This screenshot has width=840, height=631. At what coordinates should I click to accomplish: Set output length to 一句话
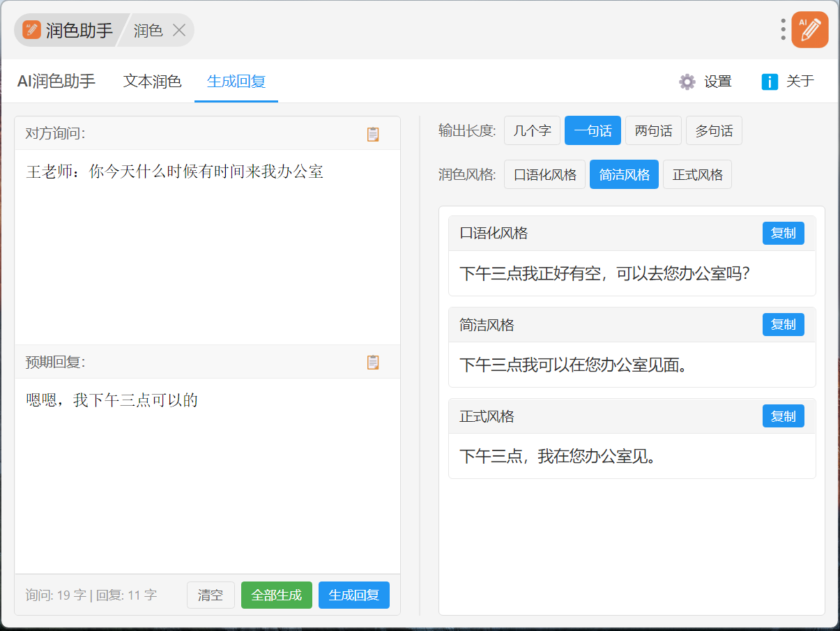click(593, 130)
